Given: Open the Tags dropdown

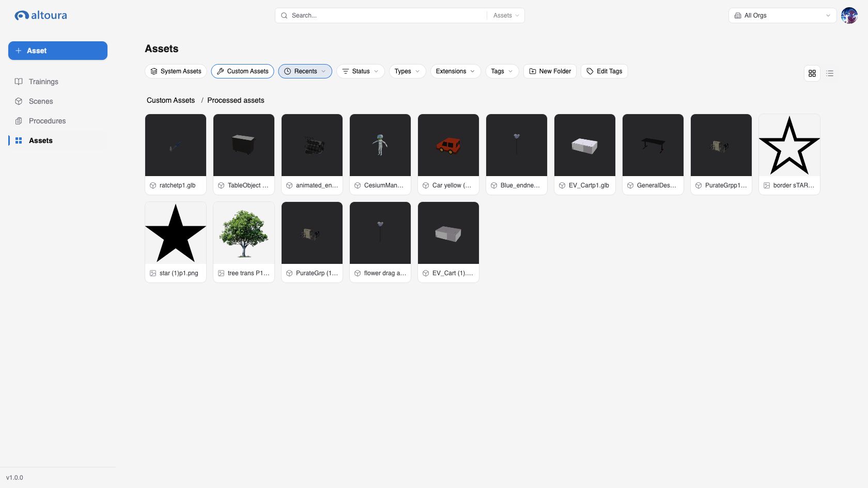Looking at the screenshot, I should point(502,71).
